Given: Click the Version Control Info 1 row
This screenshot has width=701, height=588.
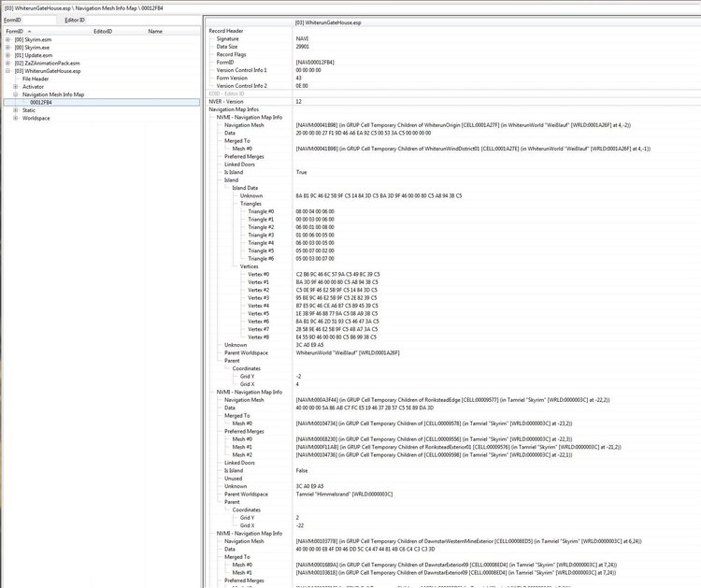Looking at the screenshot, I should [451, 70].
